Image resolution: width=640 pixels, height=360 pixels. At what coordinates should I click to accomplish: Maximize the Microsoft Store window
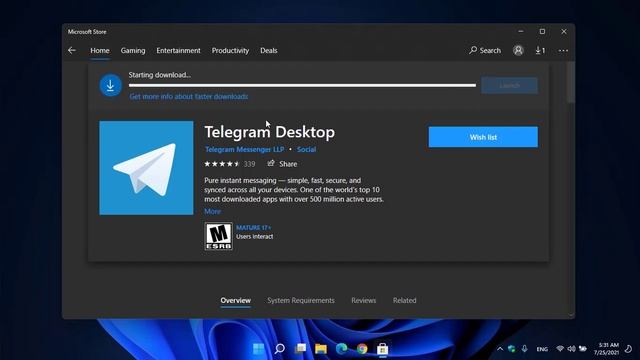tap(542, 31)
